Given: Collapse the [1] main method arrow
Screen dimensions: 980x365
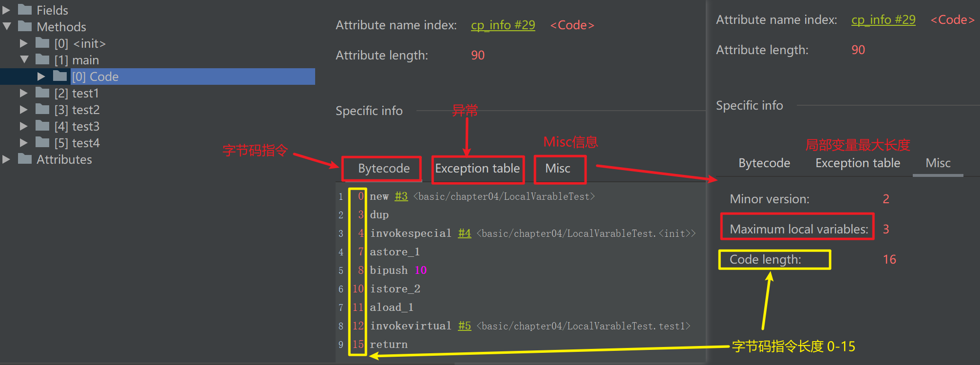Looking at the screenshot, I should point(24,59).
